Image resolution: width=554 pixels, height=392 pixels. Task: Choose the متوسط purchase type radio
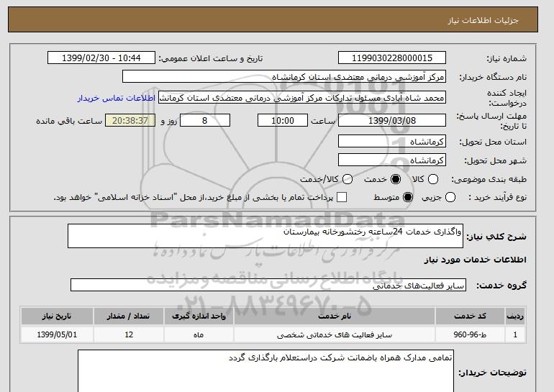coord(408,197)
